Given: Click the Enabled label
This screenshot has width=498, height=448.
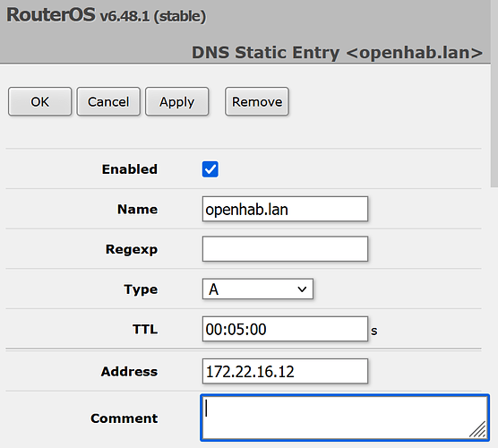Looking at the screenshot, I should (x=130, y=169).
